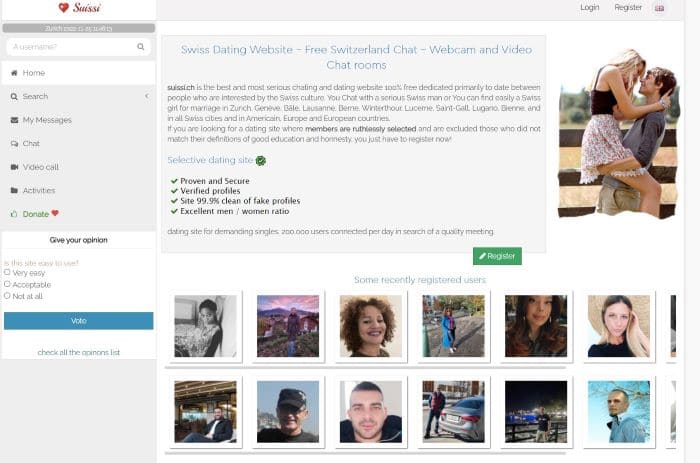The image size is (700, 463).
Task: Click the red heart beside Donate
Action: click(x=55, y=213)
